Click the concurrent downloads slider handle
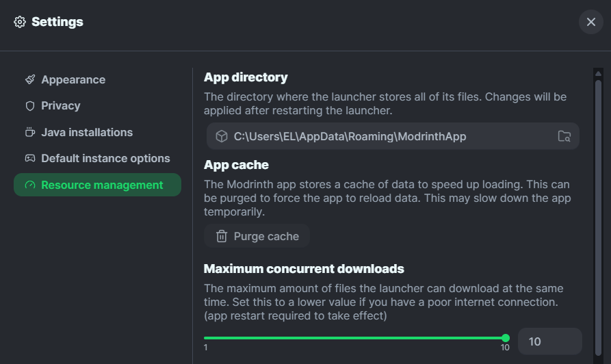Image resolution: width=611 pixels, height=364 pixels. pos(506,338)
